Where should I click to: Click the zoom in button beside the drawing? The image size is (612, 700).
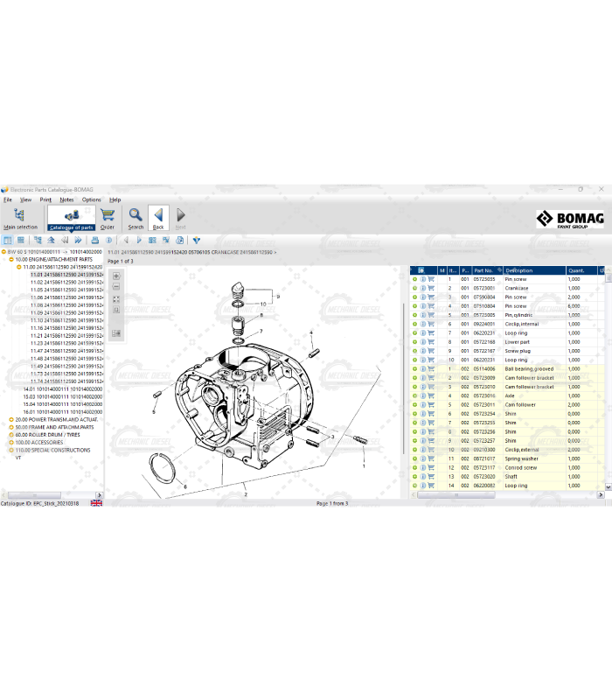coord(116,276)
